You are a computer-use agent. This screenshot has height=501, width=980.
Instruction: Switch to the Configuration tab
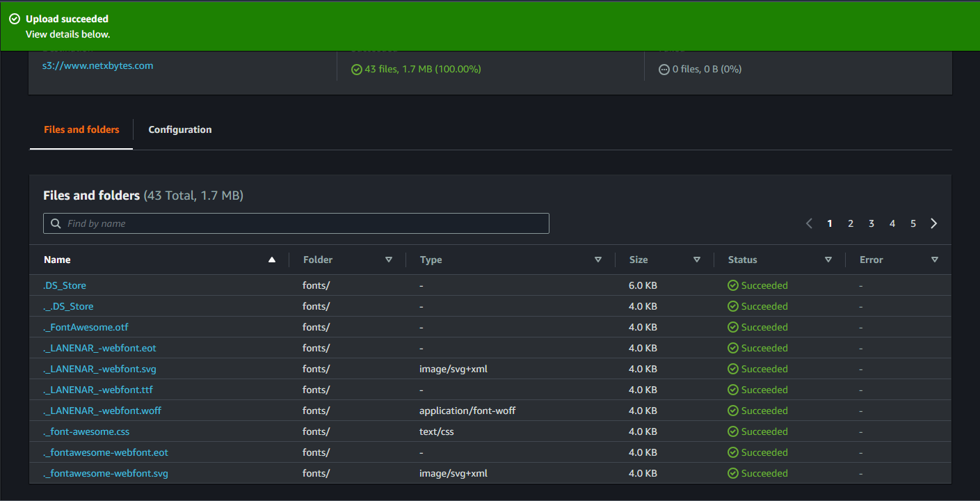point(180,129)
